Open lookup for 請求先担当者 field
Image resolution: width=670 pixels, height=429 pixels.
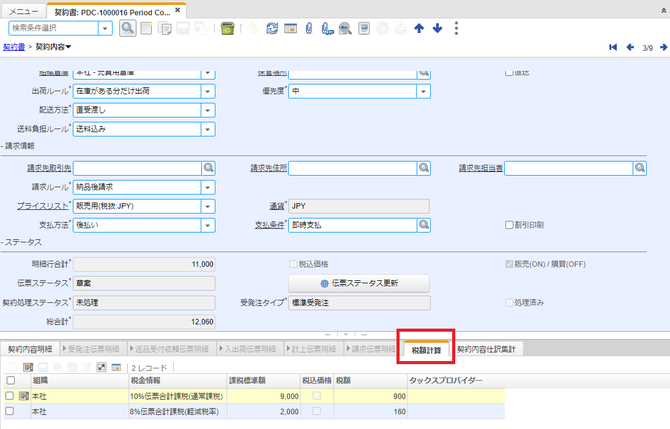point(640,168)
